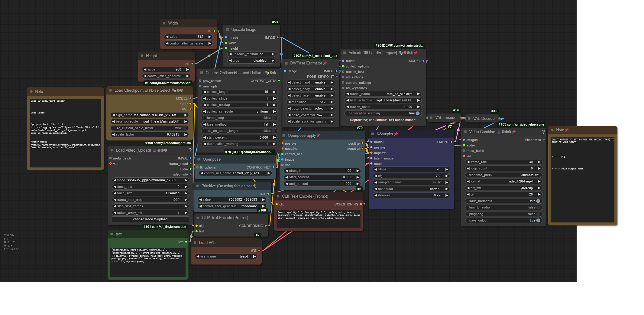This screenshot has width=644, height=315.
Task: Open the format dropdown showing video/h264-mp4
Action: coord(503,182)
